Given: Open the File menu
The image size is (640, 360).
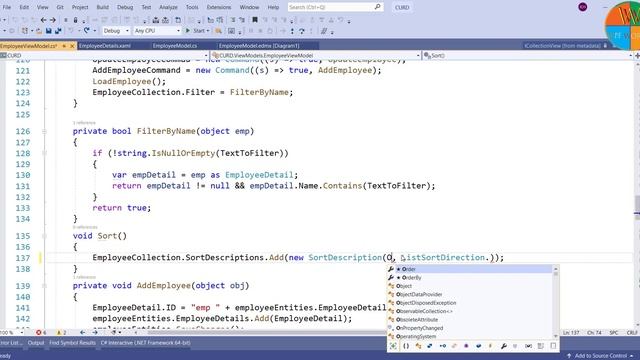Looking at the screenshot, I should pos(7,7).
